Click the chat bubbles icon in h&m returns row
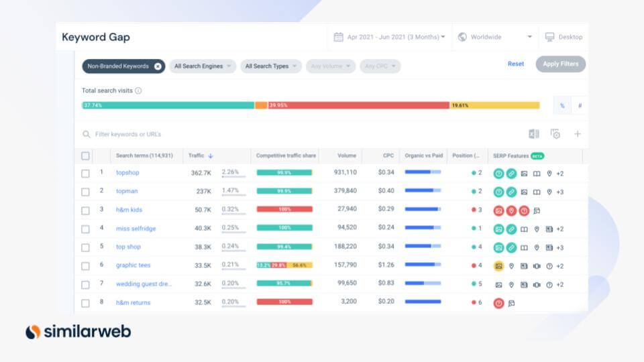Image resolution: width=644 pixels, height=362 pixels. click(511, 303)
